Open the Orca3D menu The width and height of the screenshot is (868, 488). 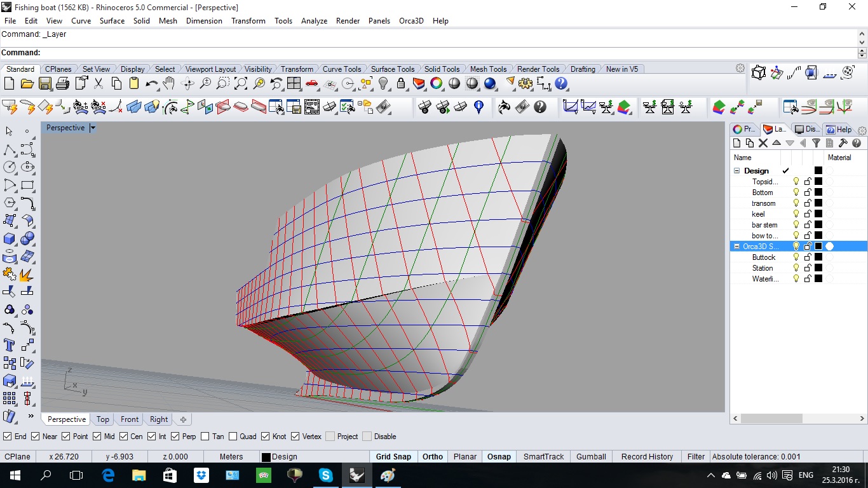(411, 21)
